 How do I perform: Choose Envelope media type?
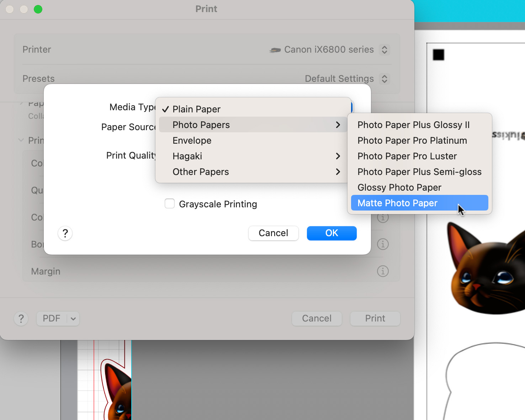tap(192, 140)
